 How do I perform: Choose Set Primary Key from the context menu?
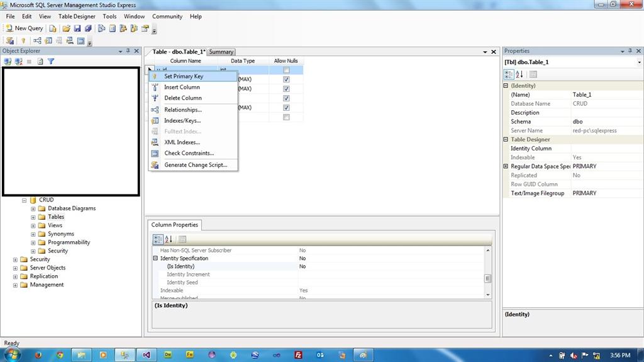click(193, 76)
